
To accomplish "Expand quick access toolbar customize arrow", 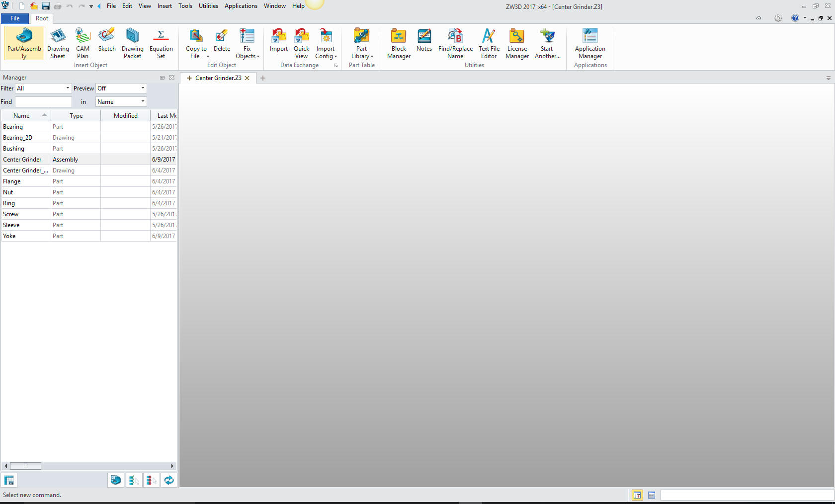I will [91, 6].
